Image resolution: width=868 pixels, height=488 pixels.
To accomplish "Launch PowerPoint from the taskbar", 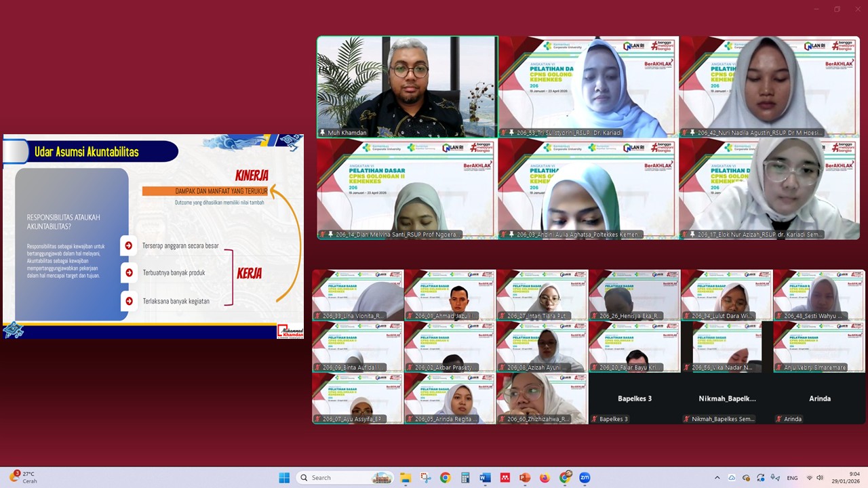I will (x=524, y=478).
